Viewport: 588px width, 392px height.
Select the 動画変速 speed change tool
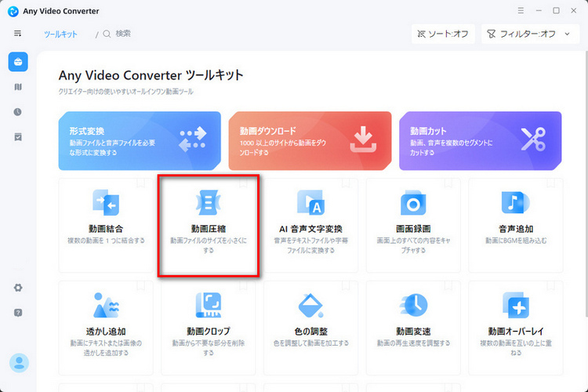(x=413, y=328)
